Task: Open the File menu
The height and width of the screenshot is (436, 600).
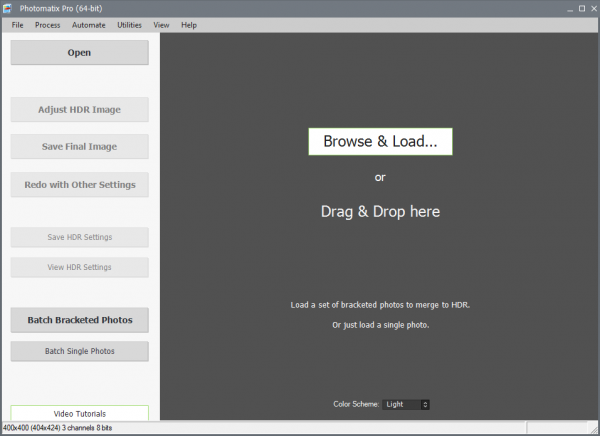Action: pos(17,24)
